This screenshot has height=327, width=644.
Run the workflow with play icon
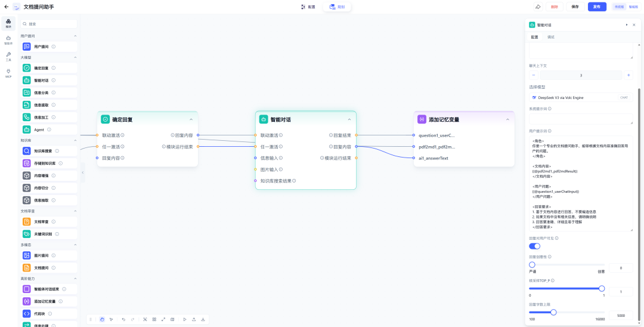click(184, 319)
